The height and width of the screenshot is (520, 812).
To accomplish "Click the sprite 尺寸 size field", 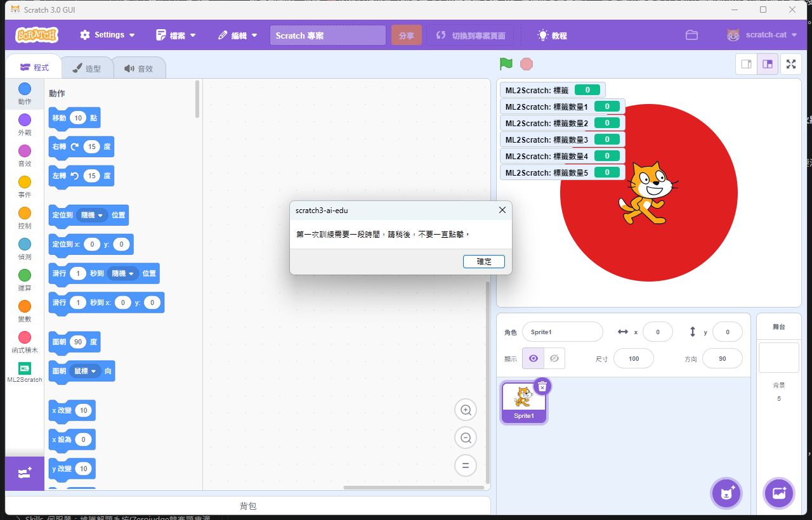I will pyautogui.click(x=634, y=358).
